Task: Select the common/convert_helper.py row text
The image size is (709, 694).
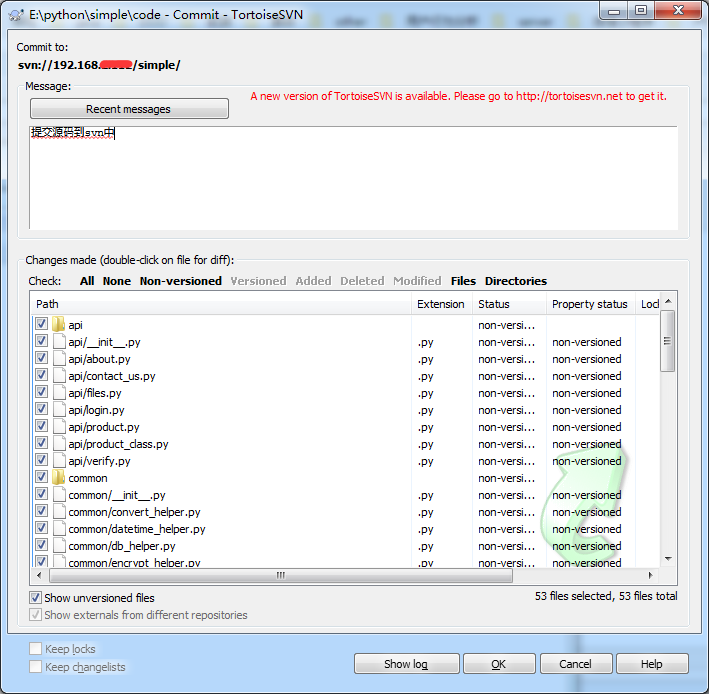Action: (134, 512)
